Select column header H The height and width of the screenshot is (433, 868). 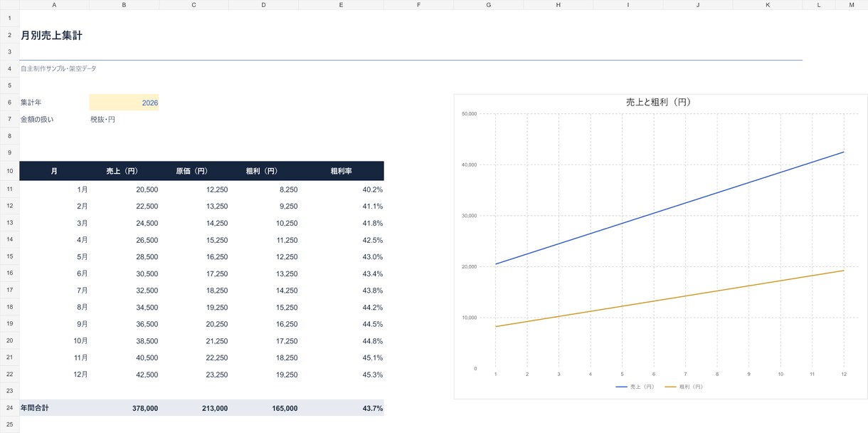tap(559, 5)
